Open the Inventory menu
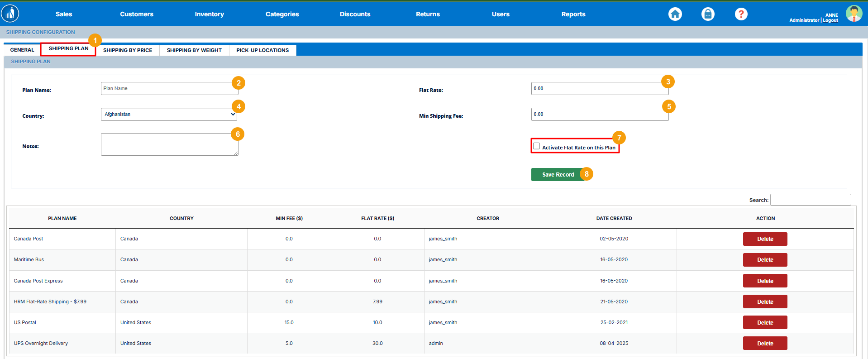868x359 pixels. (209, 14)
